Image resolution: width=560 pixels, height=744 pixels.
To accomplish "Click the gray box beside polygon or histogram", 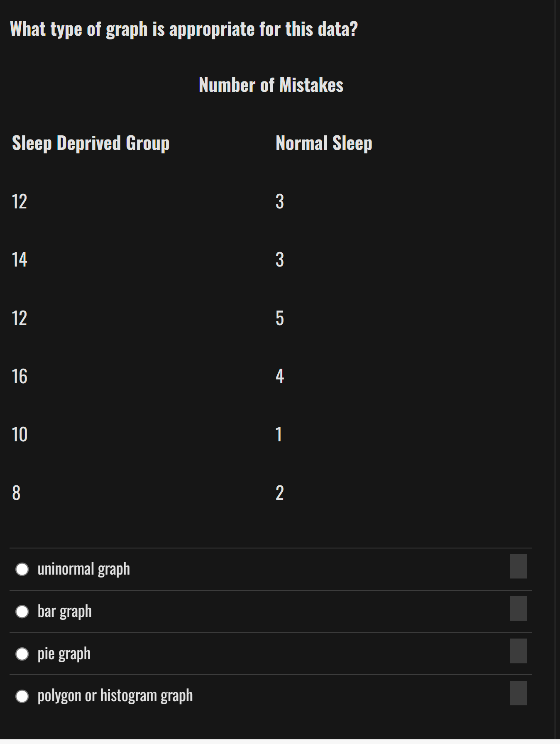I will 518,693.
